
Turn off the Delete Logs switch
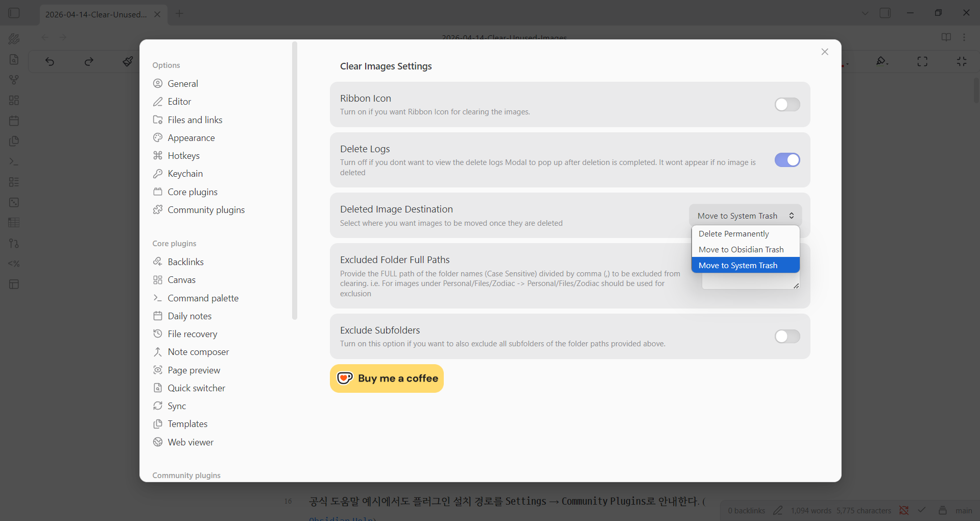(x=787, y=160)
